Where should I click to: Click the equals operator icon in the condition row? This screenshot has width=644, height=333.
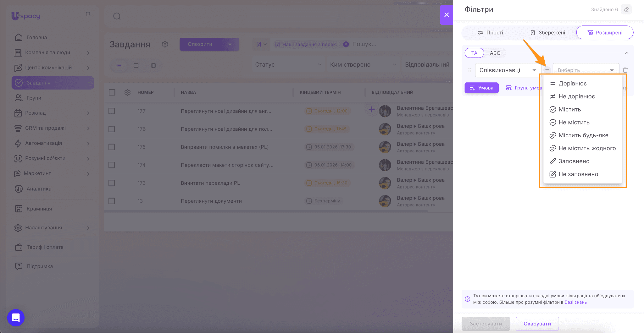tap(547, 70)
